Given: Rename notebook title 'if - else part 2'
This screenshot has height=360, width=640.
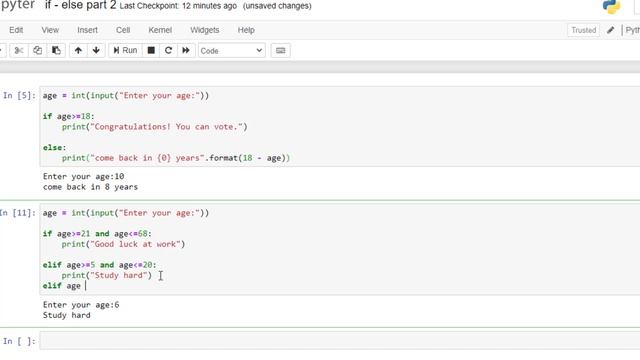Looking at the screenshot, I should click(x=80, y=6).
